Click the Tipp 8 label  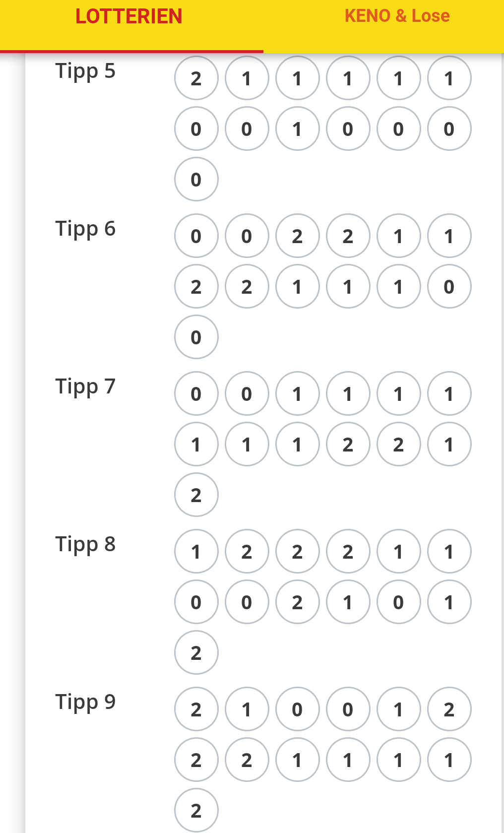tap(85, 545)
